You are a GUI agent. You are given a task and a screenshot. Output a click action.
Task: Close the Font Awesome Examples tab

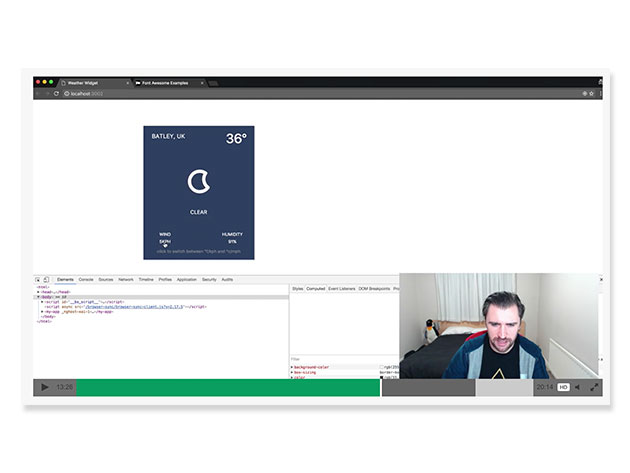[202, 83]
